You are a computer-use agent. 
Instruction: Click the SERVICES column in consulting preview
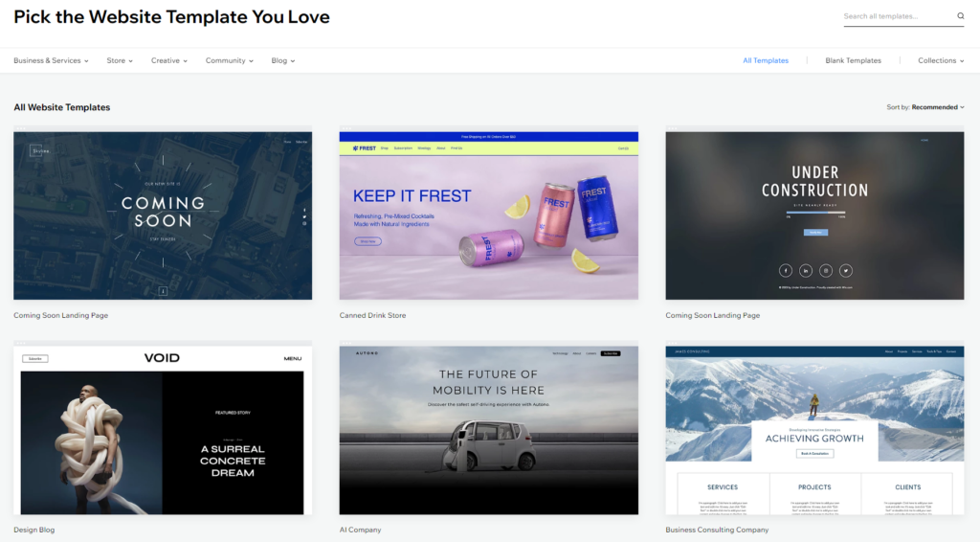724,494
